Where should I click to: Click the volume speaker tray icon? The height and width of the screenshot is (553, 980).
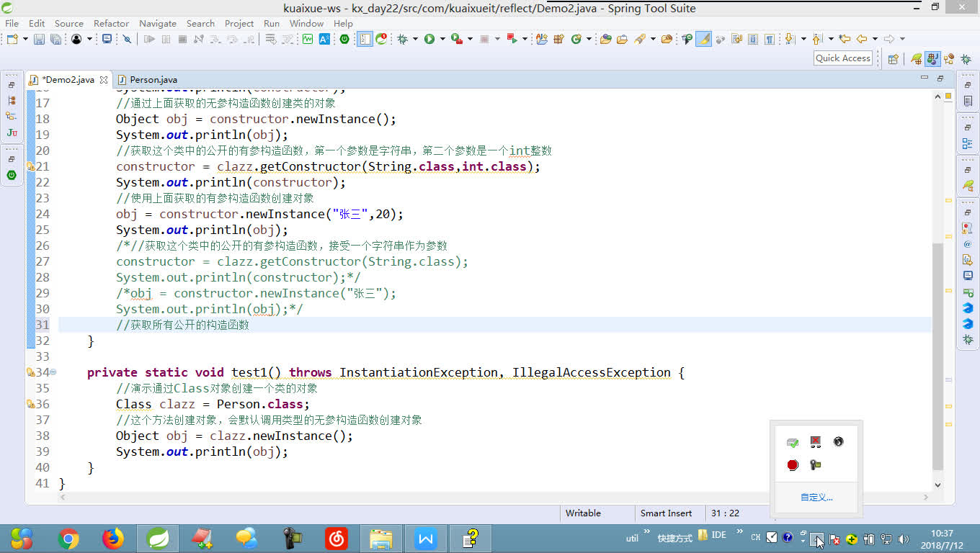(x=904, y=539)
